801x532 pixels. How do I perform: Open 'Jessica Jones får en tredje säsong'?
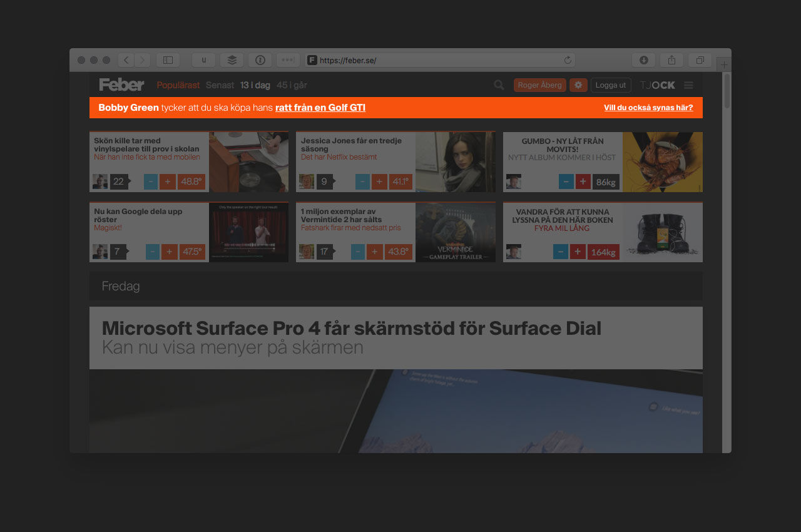351,145
